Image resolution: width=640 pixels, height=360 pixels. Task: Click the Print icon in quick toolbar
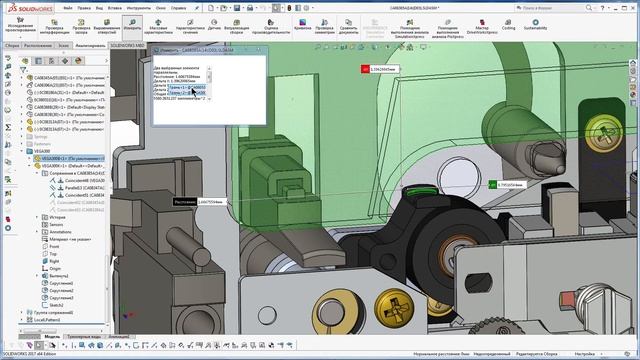[249, 8]
